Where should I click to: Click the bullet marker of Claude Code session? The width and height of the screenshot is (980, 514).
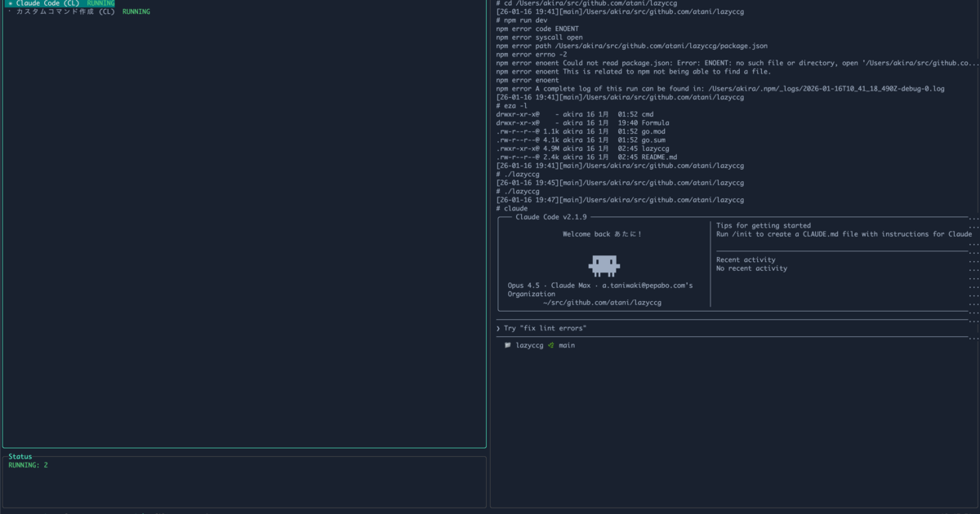pos(10,3)
